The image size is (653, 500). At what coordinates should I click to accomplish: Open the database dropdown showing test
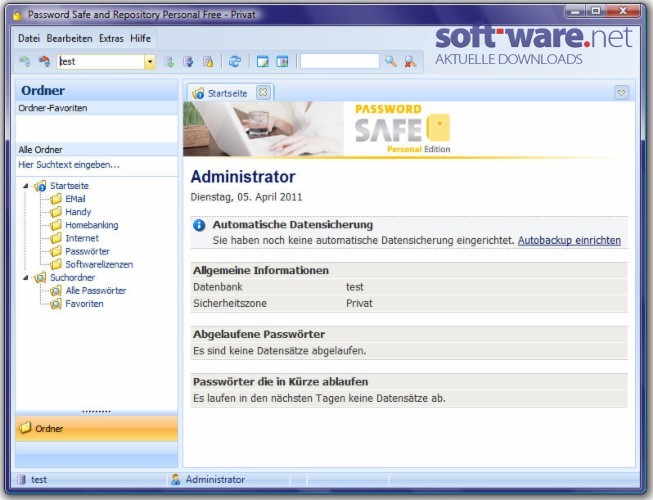pos(150,62)
